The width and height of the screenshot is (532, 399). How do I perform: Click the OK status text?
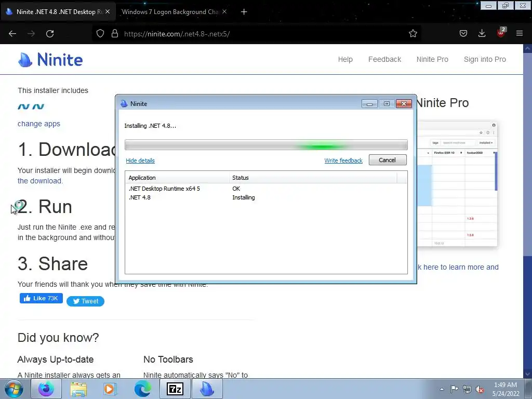coord(236,189)
